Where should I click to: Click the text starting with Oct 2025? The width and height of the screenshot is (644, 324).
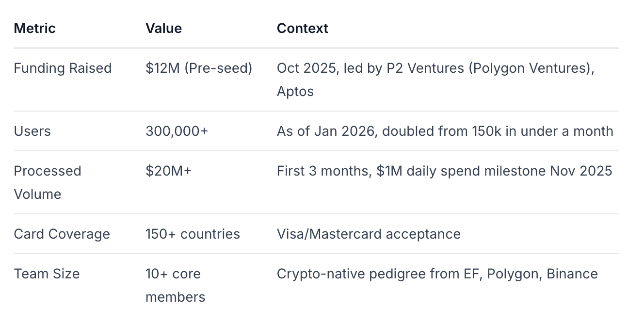point(435,68)
